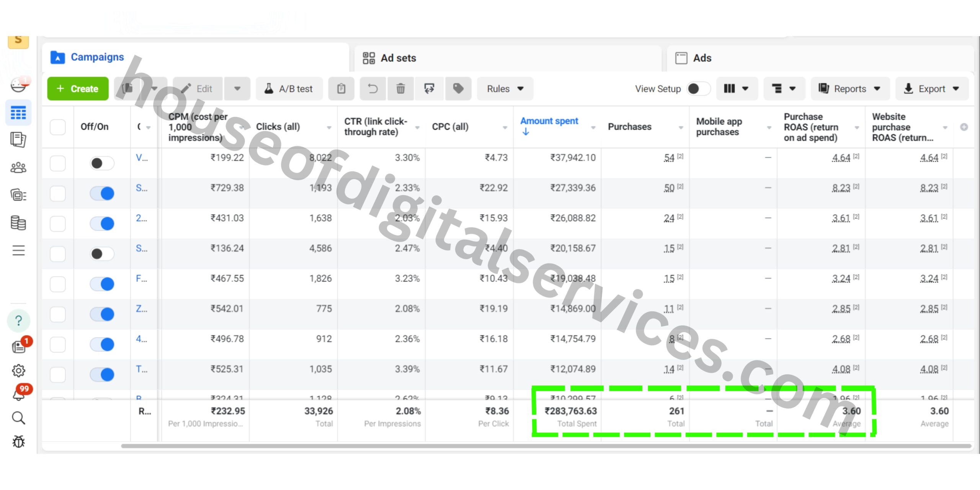
Task: Click the tag label toolbar icon
Action: (x=458, y=89)
